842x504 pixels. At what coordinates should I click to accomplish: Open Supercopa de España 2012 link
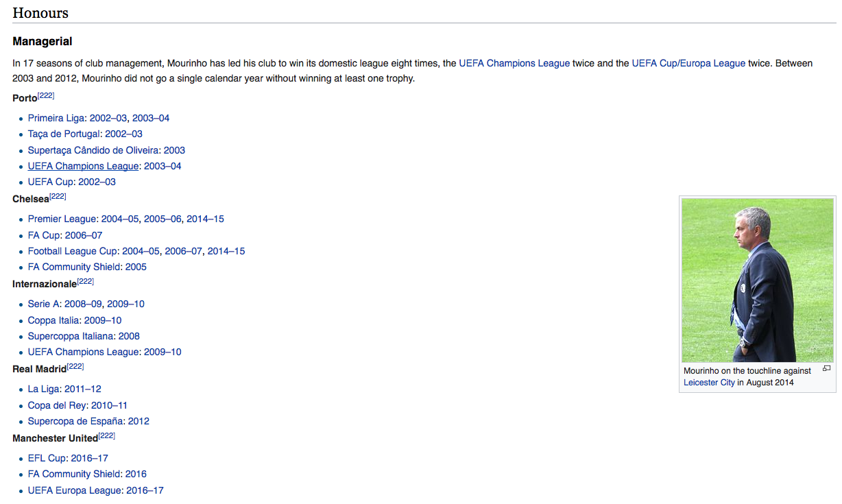point(139,421)
